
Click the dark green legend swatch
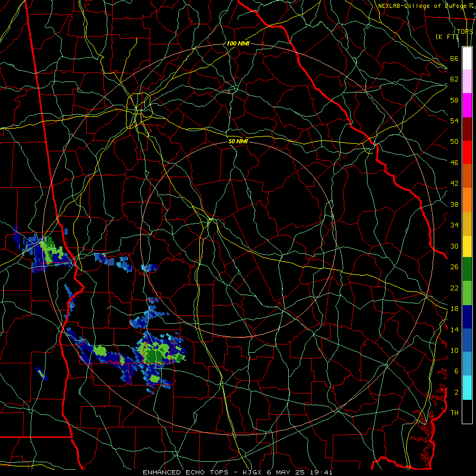(x=467, y=269)
